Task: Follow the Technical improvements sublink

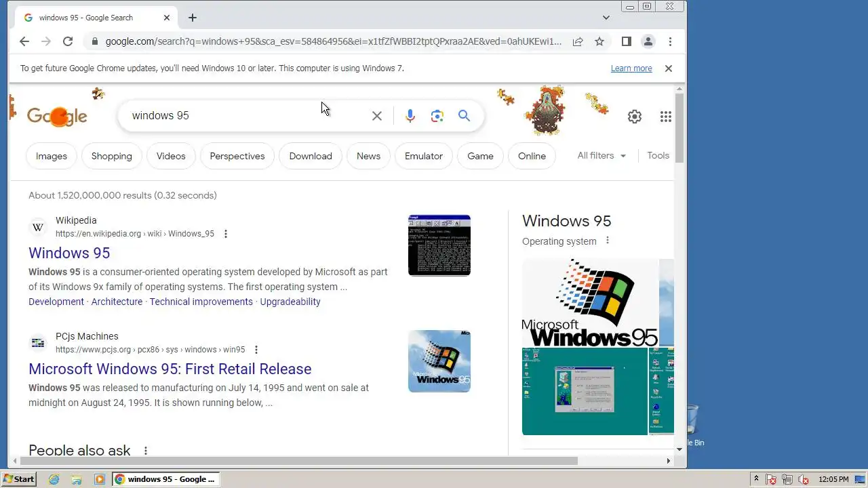Action: (201, 302)
